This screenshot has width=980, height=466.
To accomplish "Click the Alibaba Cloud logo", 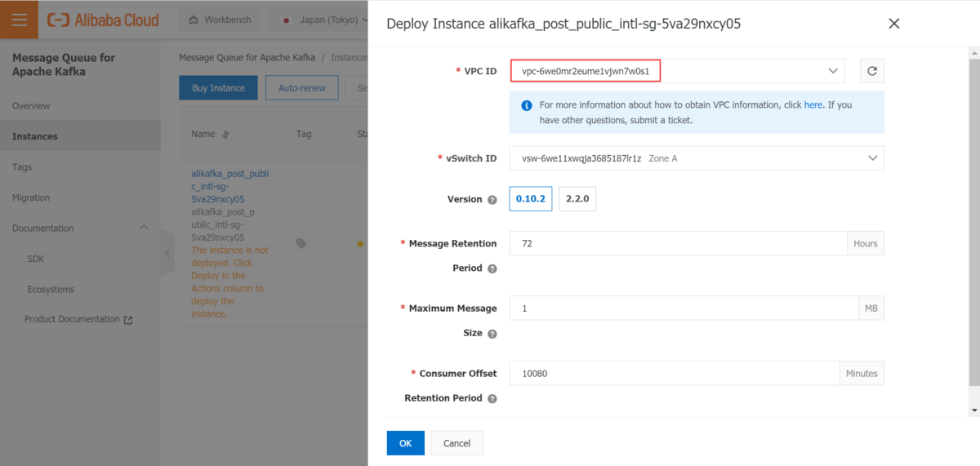I will pyautogui.click(x=103, y=20).
